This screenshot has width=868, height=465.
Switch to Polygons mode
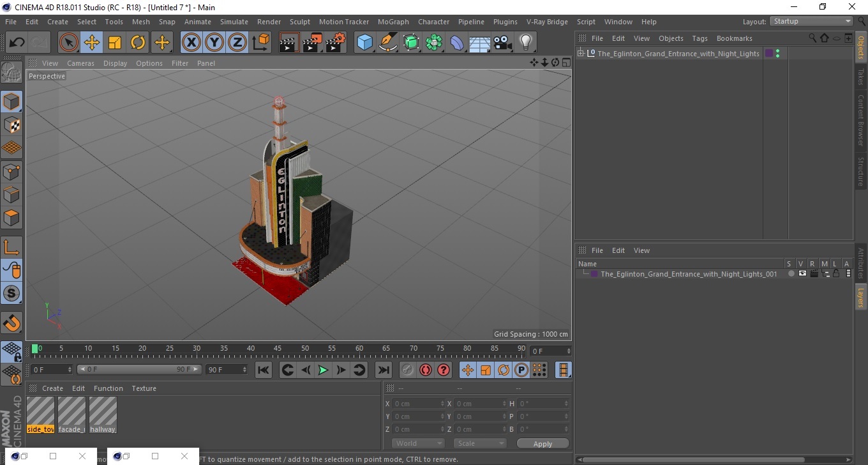(11, 217)
